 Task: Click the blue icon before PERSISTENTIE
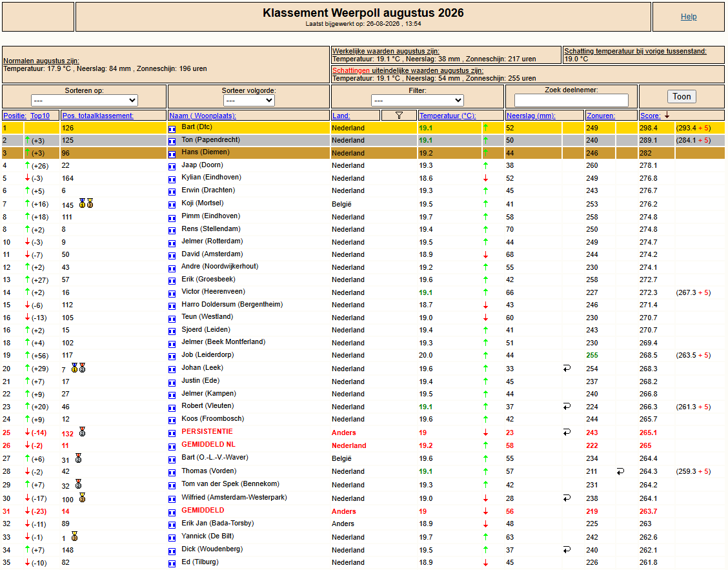172,433
